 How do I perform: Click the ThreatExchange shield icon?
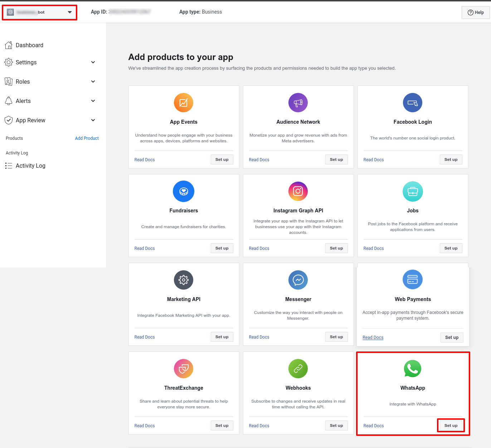(184, 369)
